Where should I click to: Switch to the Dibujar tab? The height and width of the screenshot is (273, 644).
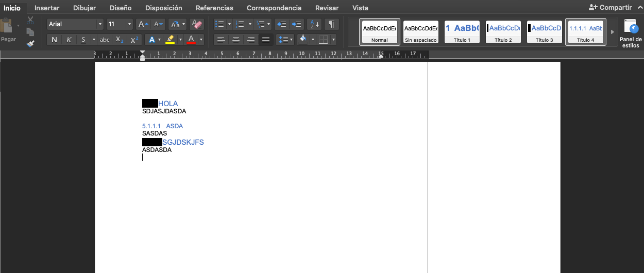point(84,8)
